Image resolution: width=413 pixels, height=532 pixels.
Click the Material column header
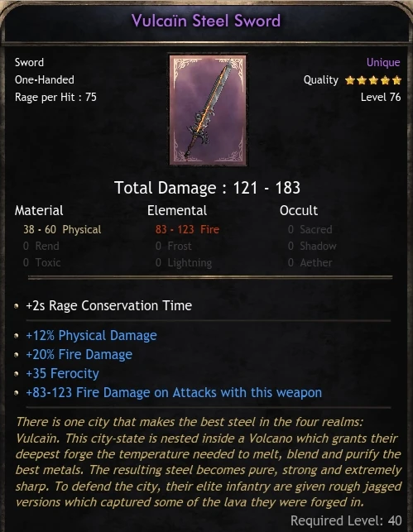pos(39,211)
